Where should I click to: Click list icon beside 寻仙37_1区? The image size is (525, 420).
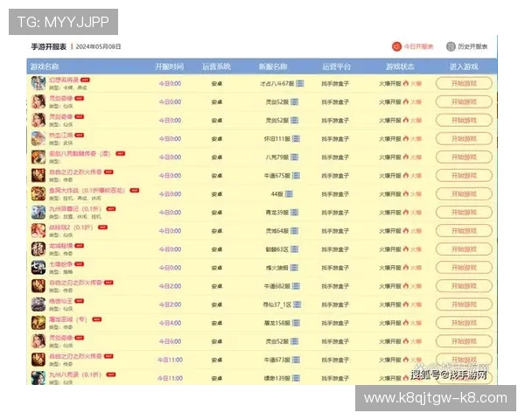click(297, 304)
